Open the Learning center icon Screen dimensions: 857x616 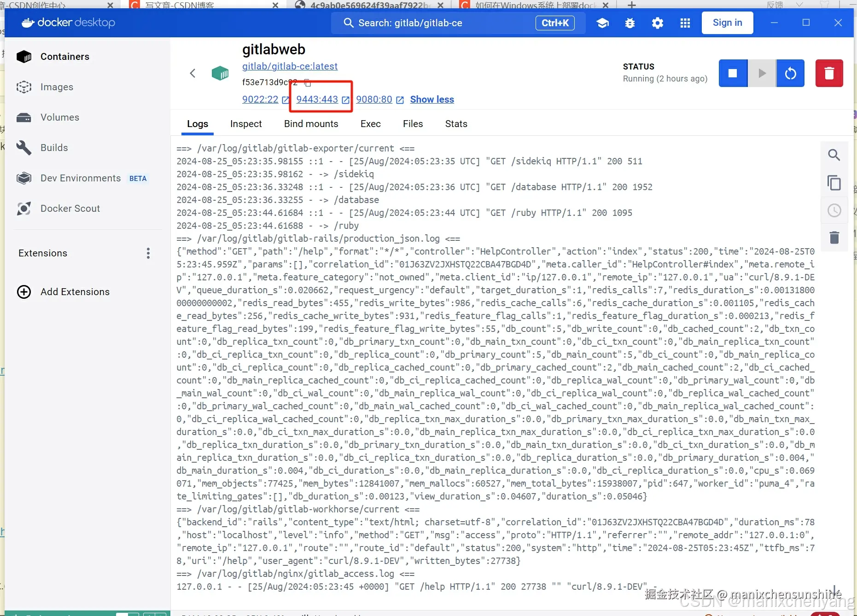pos(602,23)
